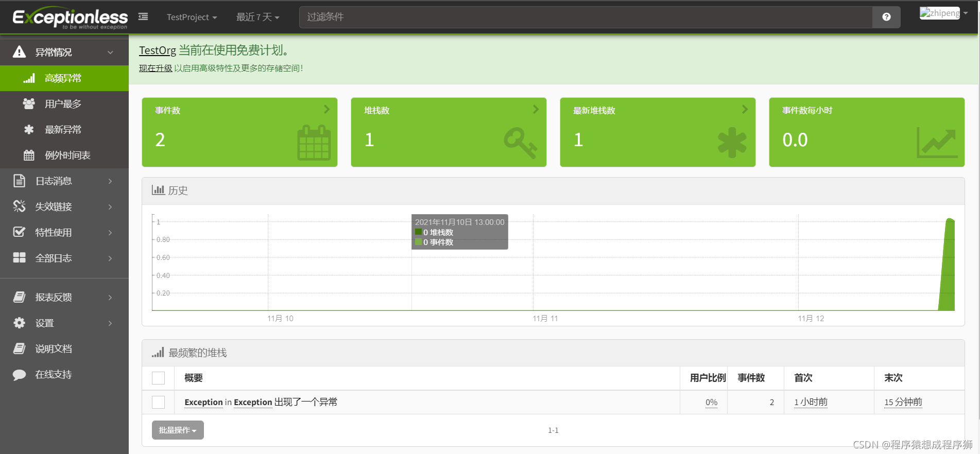Expand the 报表反馈 section chevron
The height and width of the screenshot is (454, 980).
click(x=110, y=297)
